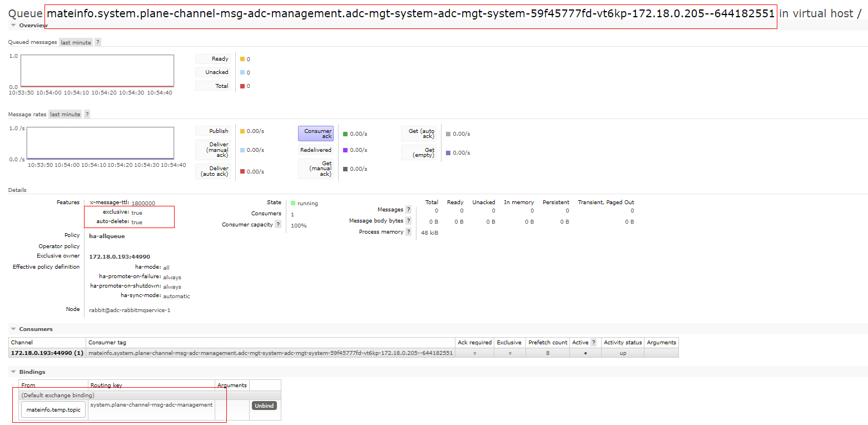This screenshot has width=868, height=425.
Task: Toggle Total series in queued messages chart
Action: (x=213, y=86)
